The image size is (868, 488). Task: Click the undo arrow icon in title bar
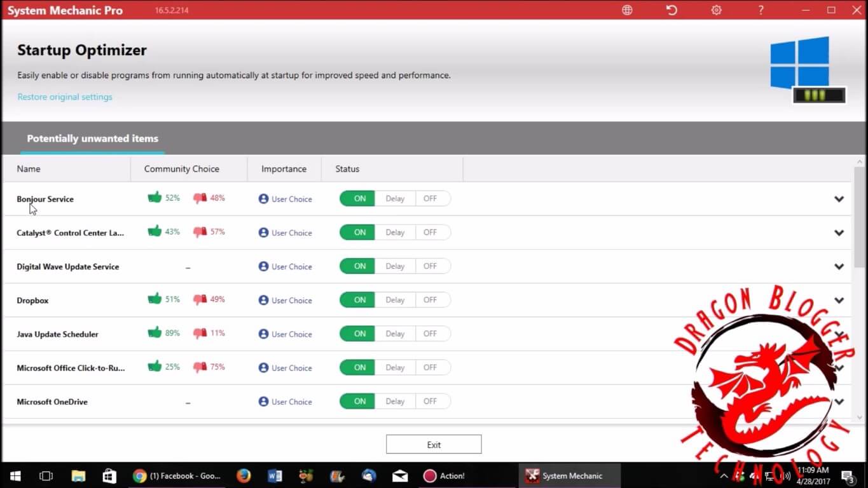(672, 10)
